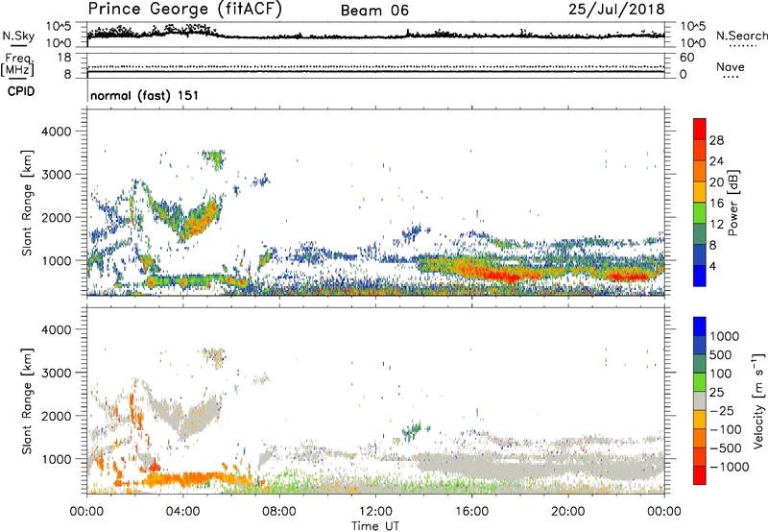Click the "12:00" time tick label
The width and height of the screenshot is (768, 532).
[375, 512]
